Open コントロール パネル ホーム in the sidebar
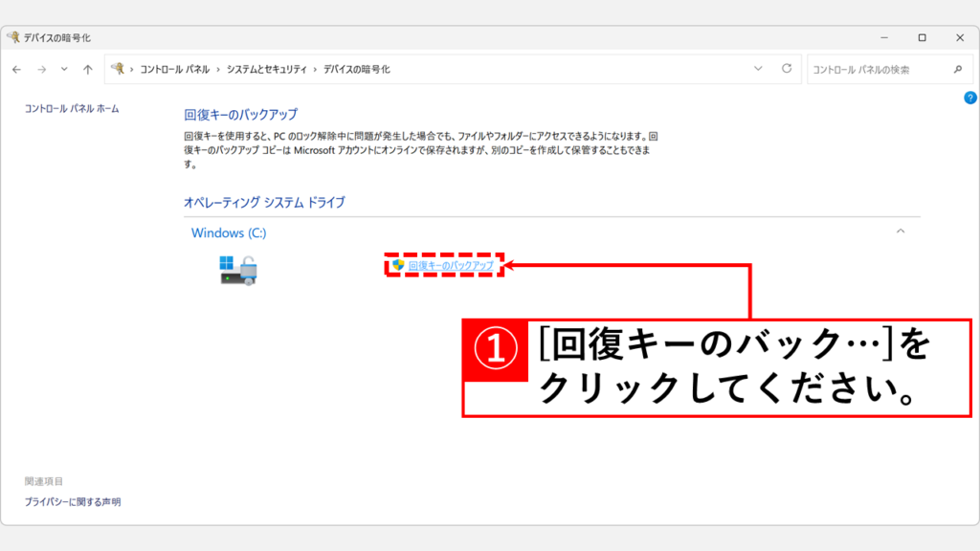Image resolution: width=980 pixels, height=551 pixels. point(72,109)
